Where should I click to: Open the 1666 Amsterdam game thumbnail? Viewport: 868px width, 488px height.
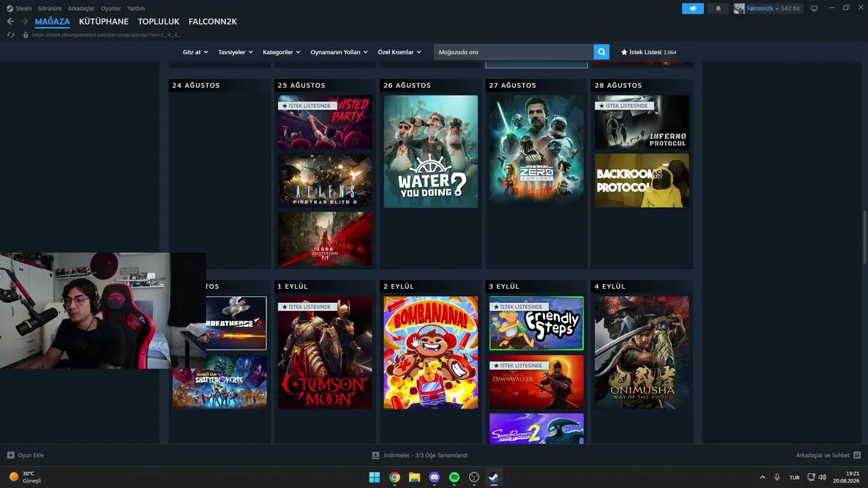pyautogui.click(x=325, y=239)
